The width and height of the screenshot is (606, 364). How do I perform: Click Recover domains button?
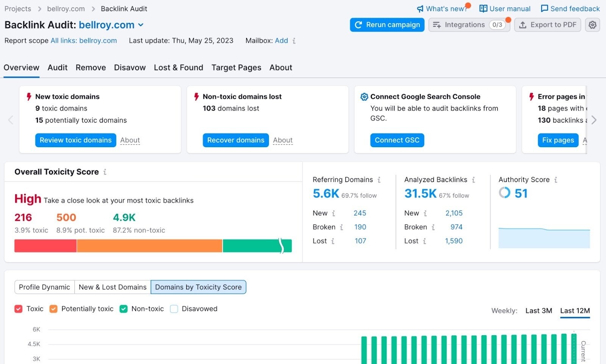point(236,140)
